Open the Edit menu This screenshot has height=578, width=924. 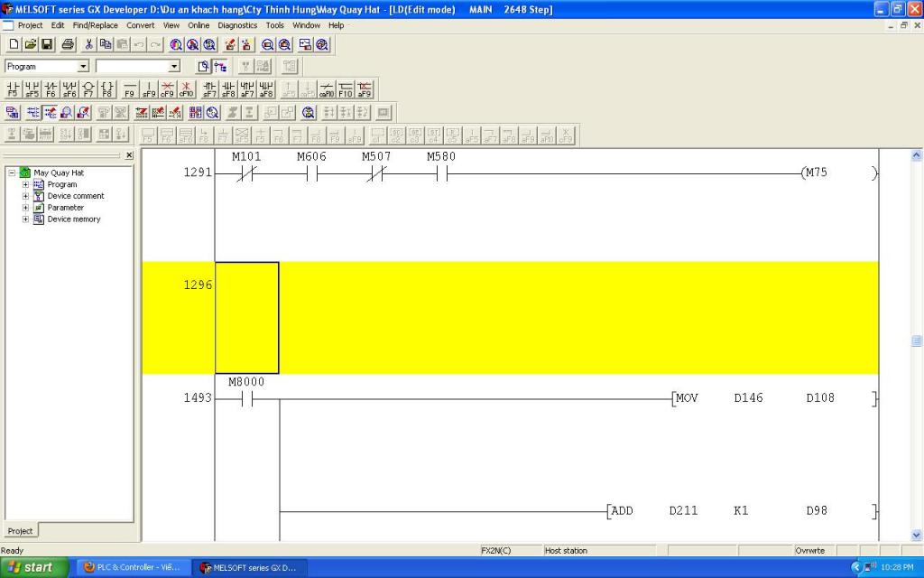pyautogui.click(x=58, y=25)
